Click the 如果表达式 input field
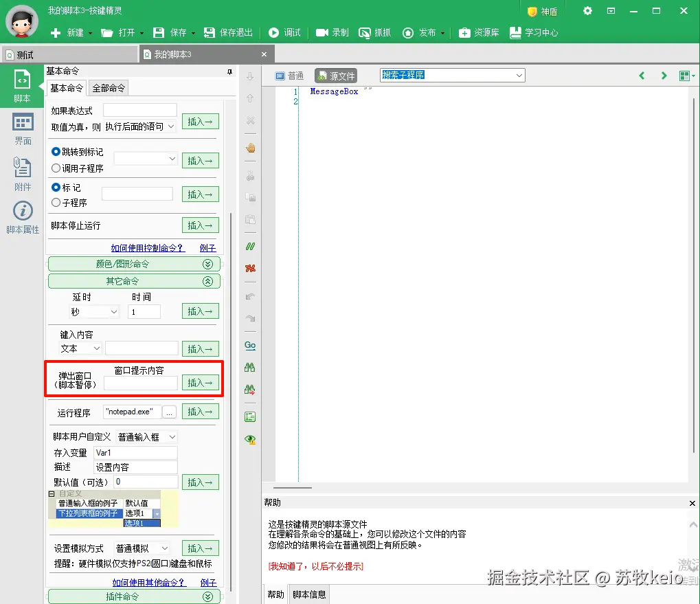The image size is (700, 604). (x=139, y=110)
